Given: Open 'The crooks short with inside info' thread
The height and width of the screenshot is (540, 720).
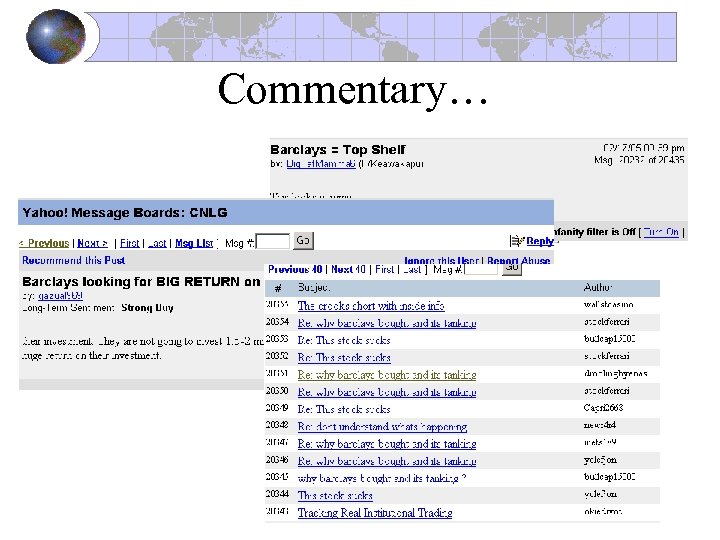Looking at the screenshot, I should (371, 306).
